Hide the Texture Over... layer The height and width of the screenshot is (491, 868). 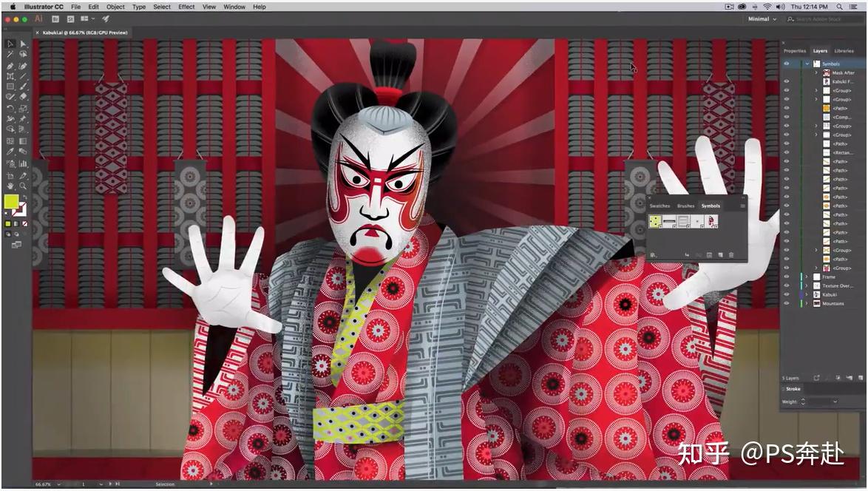pos(787,285)
